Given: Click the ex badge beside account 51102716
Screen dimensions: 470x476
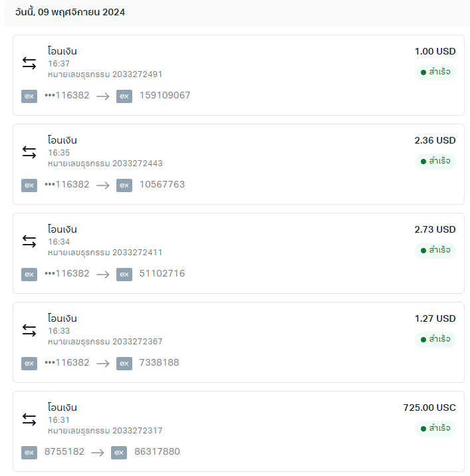Looking at the screenshot, I should click(124, 275).
